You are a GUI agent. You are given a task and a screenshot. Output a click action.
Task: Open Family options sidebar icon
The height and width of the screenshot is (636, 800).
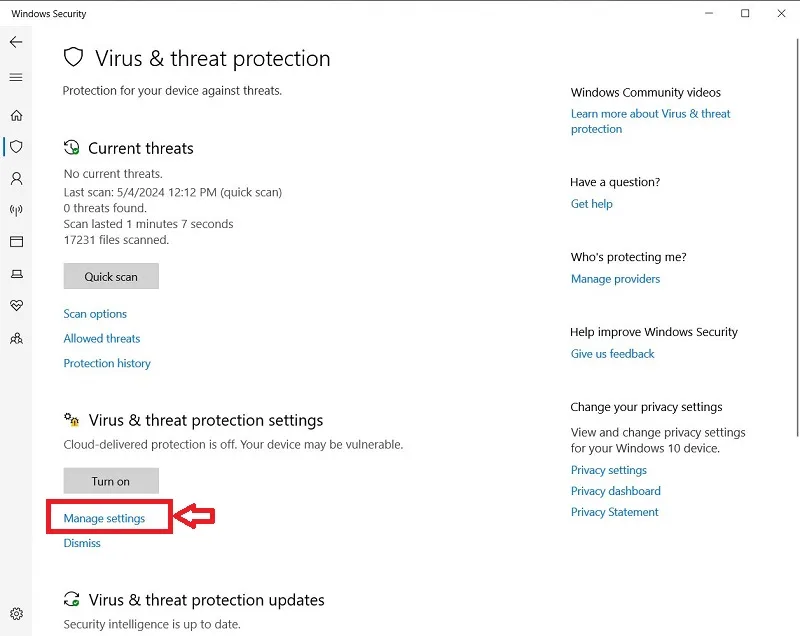pyautogui.click(x=16, y=338)
